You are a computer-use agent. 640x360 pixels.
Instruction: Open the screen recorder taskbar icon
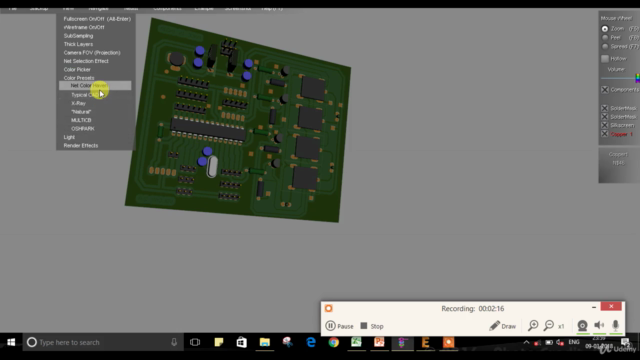point(448,342)
